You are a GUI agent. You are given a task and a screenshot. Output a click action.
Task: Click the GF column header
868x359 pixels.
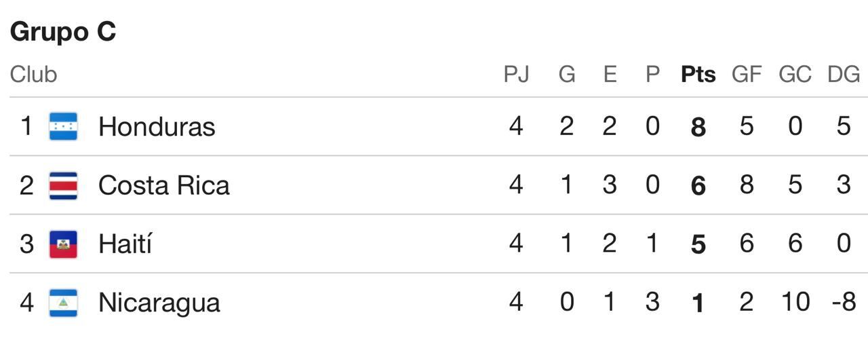click(x=746, y=74)
